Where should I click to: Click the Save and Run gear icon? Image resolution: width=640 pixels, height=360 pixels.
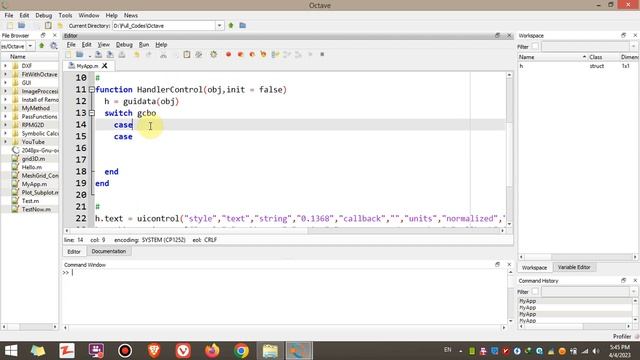click(x=213, y=54)
